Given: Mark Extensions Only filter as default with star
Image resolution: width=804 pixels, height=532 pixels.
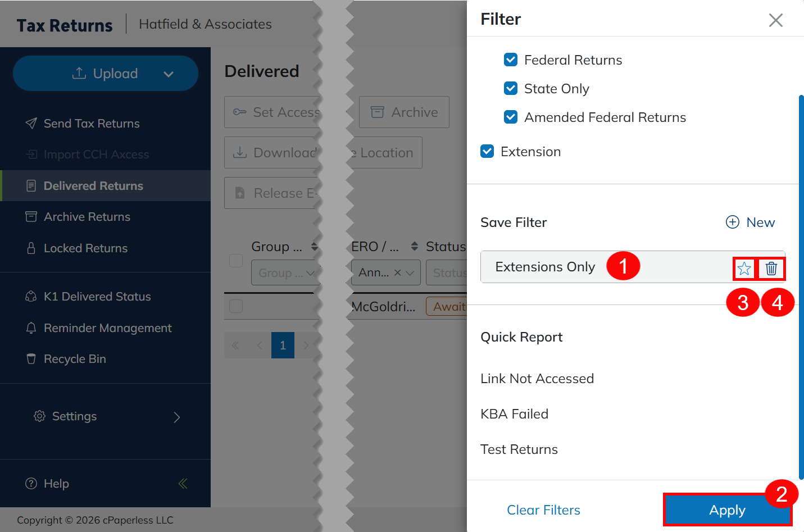Looking at the screenshot, I should click(x=744, y=269).
